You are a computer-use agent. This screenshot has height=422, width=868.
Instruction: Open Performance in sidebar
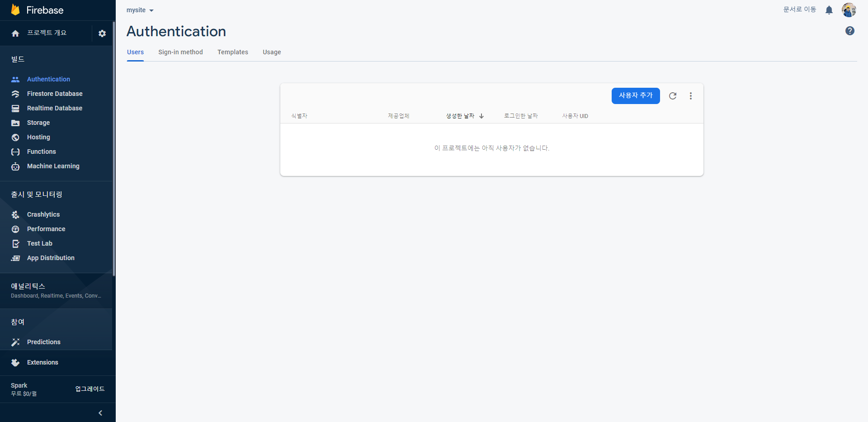46,229
